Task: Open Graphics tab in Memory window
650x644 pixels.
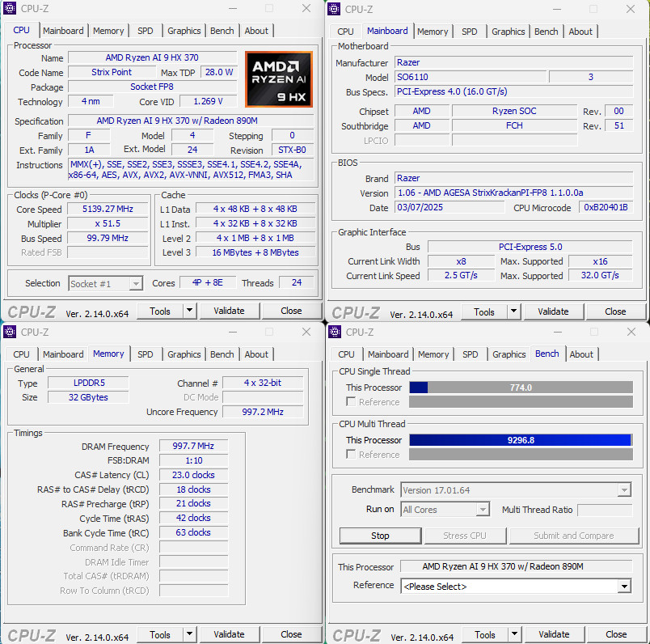Action: (x=184, y=354)
